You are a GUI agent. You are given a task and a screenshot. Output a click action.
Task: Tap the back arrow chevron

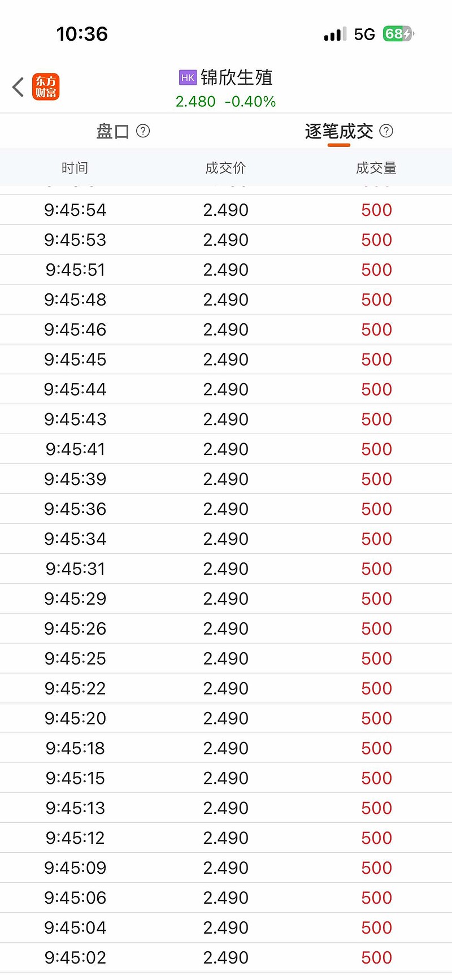[18, 87]
